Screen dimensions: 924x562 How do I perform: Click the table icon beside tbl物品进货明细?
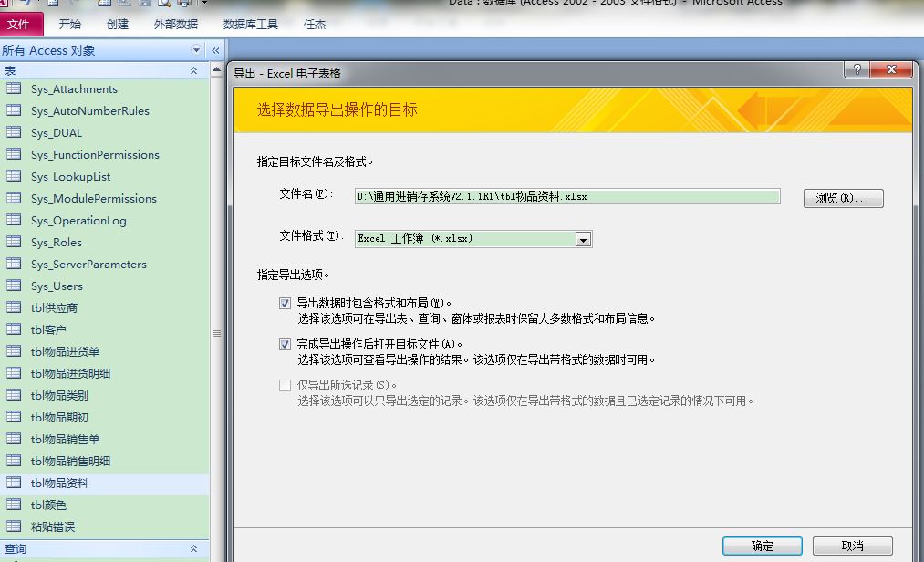(14, 373)
